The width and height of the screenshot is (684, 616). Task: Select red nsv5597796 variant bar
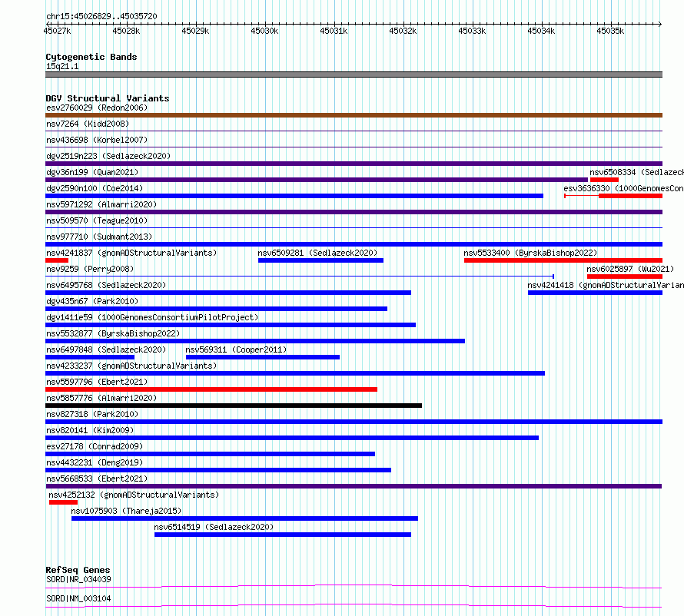click(211, 389)
